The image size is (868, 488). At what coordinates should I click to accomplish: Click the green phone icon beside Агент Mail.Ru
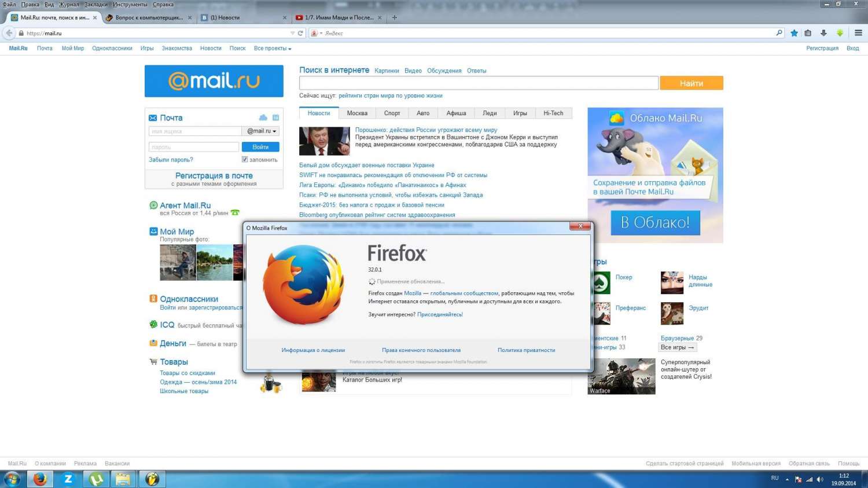(235, 212)
